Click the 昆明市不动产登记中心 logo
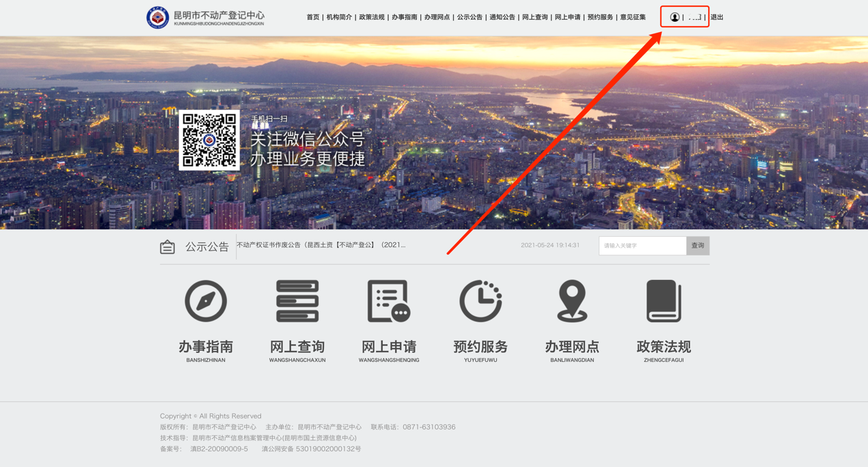This screenshot has width=868, height=467. pos(158,17)
